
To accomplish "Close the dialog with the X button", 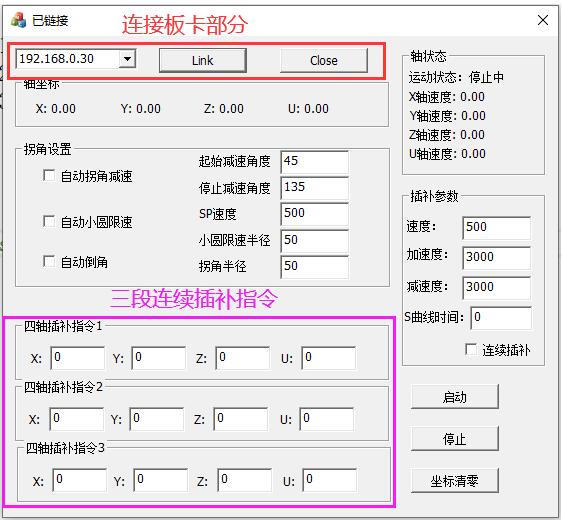I will tap(543, 20).
